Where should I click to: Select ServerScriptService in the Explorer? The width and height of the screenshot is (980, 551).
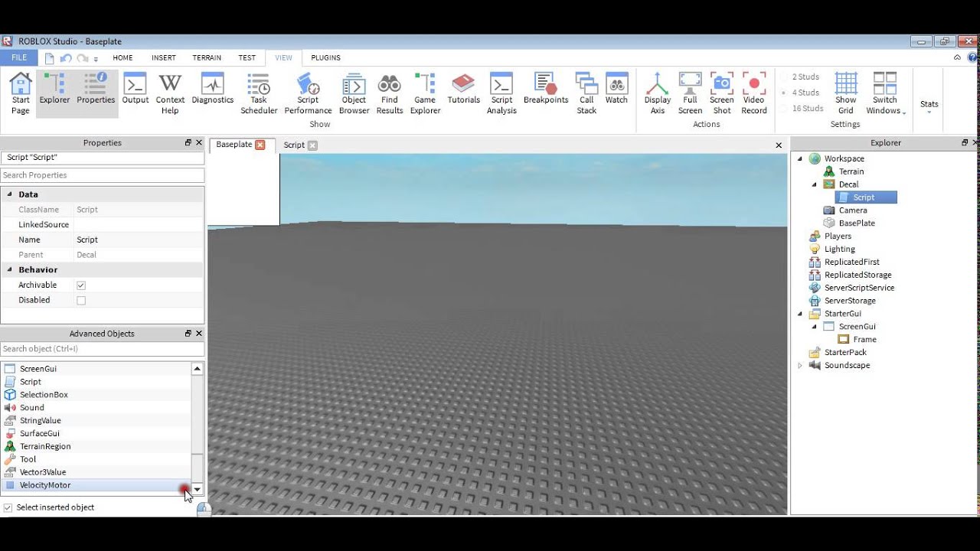[859, 288]
